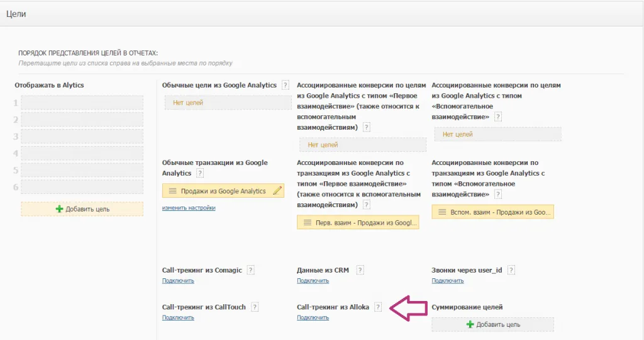Open help icon beside «Первое взаимодействие» goals heading
Image resolution: width=644 pixels, height=340 pixels.
point(367,127)
